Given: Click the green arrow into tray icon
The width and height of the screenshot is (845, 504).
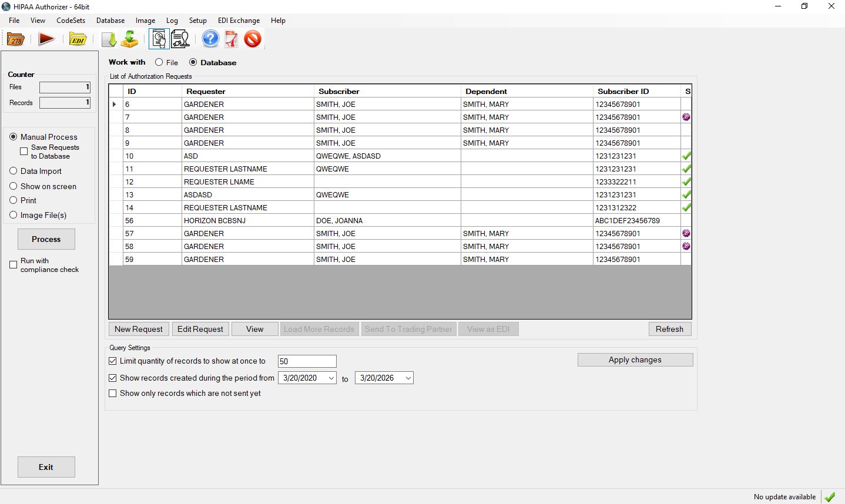Looking at the screenshot, I should [129, 39].
